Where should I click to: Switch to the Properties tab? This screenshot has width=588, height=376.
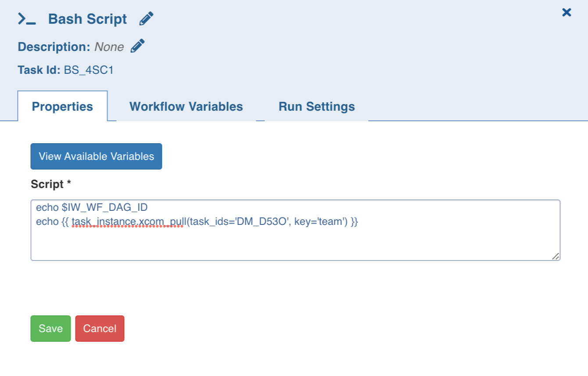62,106
